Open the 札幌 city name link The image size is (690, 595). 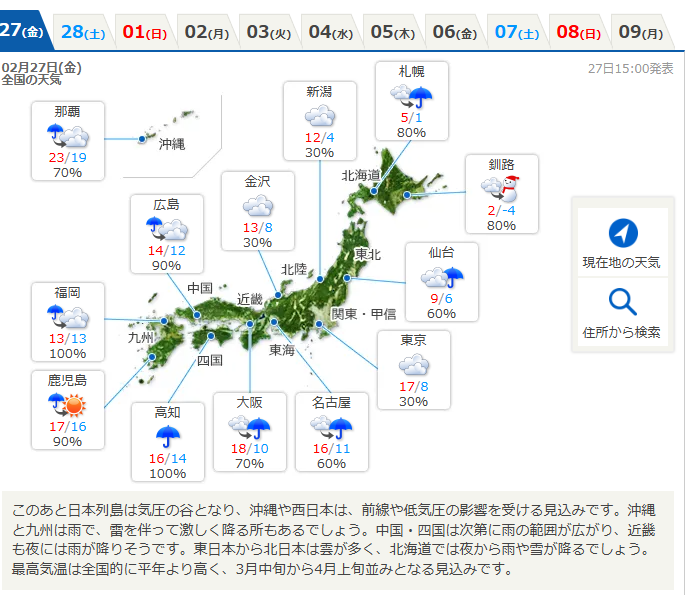411,72
